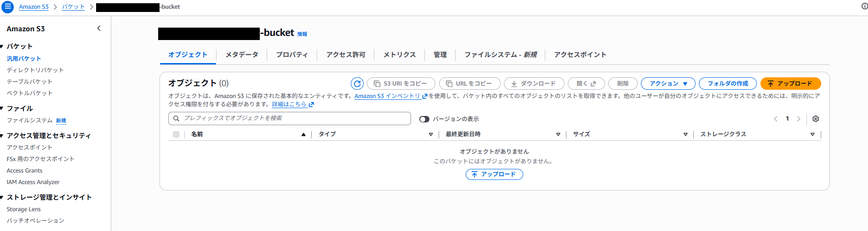
Task: Go to previous page arrow in pagination
Action: [776, 119]
